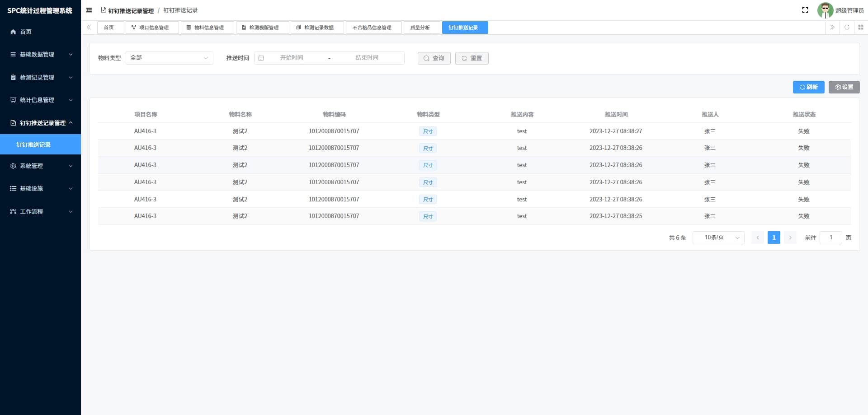Viewport: 868px width, 415px height.
Task: Click the 开始时间 start date field
Action: [x=292, y=58]
